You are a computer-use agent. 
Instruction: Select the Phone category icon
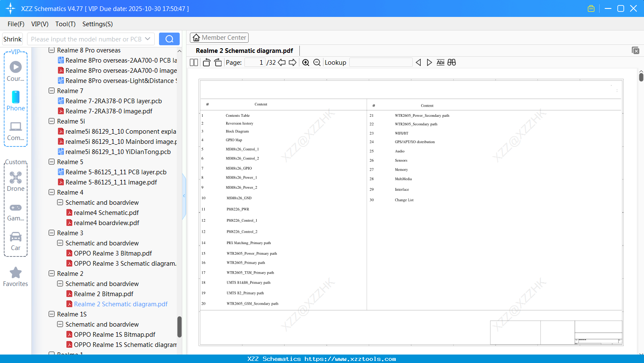point(16,101)
